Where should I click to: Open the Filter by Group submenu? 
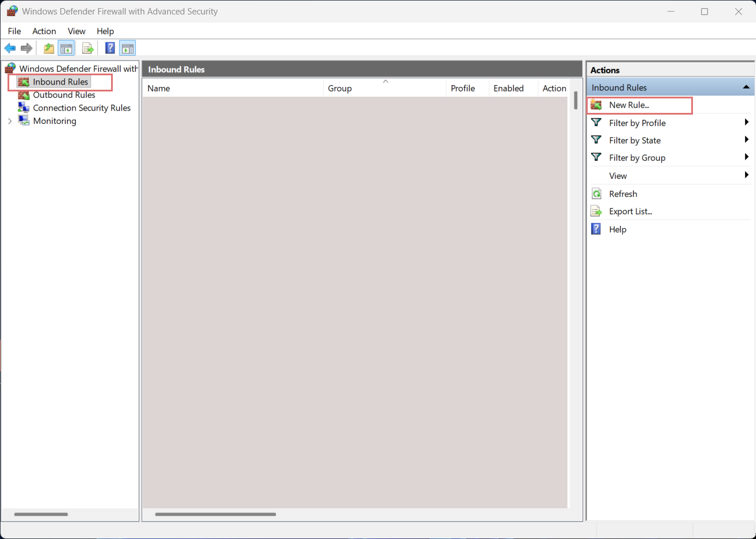click(637, 158)
